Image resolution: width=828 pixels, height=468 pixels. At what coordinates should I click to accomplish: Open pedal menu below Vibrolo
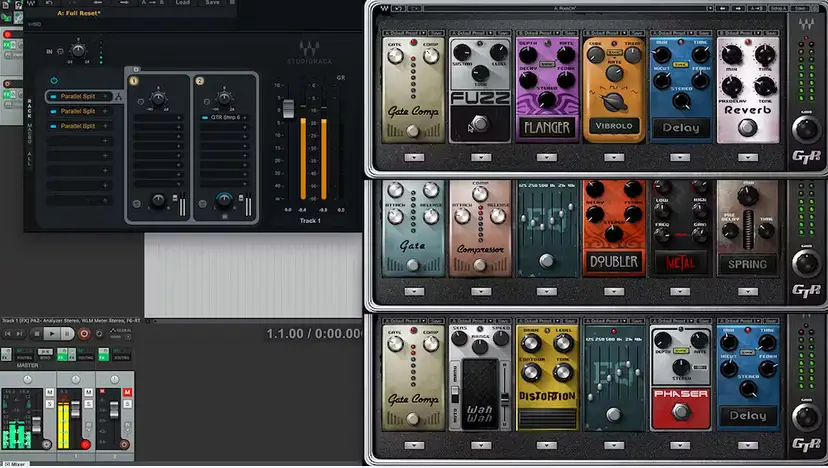[x=614, y=157]
